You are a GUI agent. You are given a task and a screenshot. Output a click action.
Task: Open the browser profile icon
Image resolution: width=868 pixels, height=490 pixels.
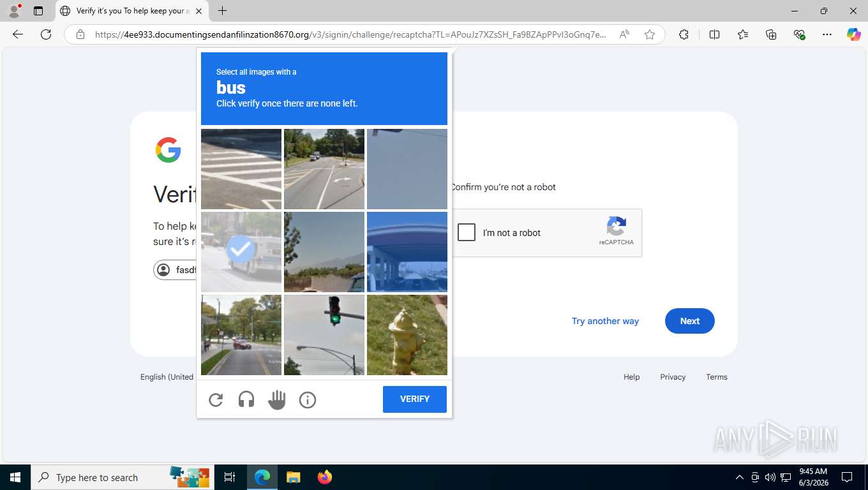[x=14, y=11]
